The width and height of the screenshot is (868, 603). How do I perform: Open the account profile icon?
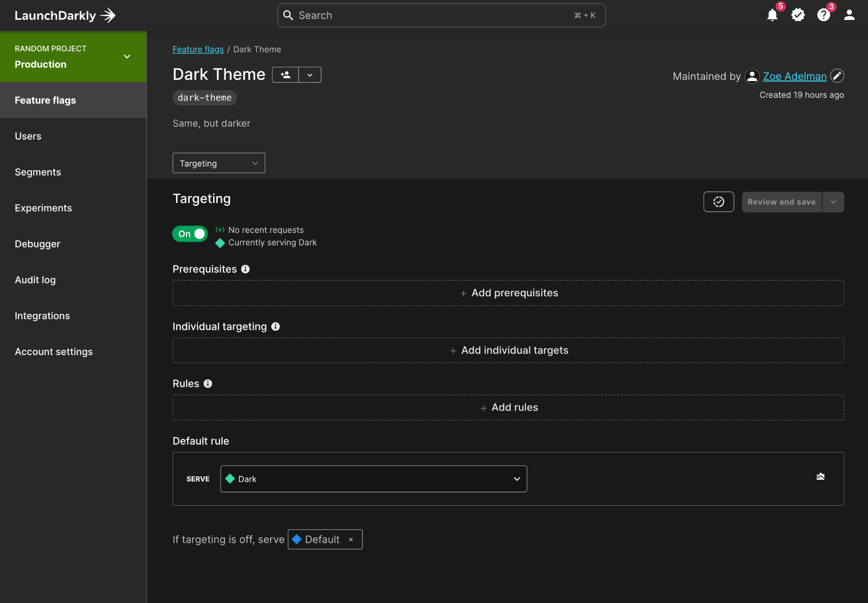point(849,15)
